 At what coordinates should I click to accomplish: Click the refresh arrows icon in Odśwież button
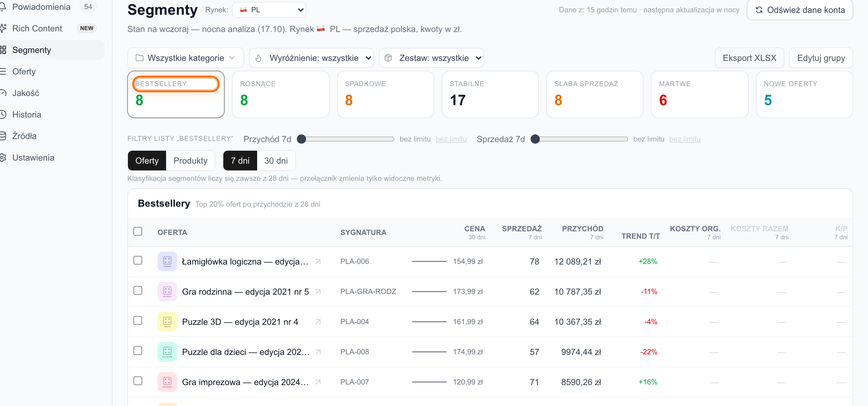coord(759,10)
